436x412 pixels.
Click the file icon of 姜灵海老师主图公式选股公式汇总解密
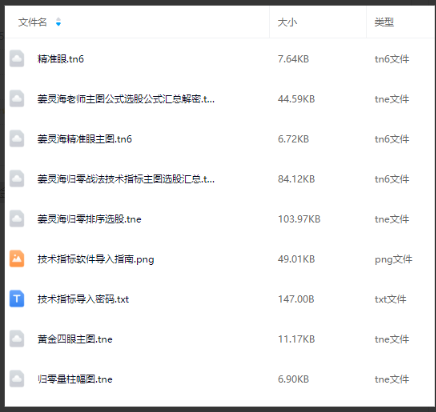click(x=17, y=99)
